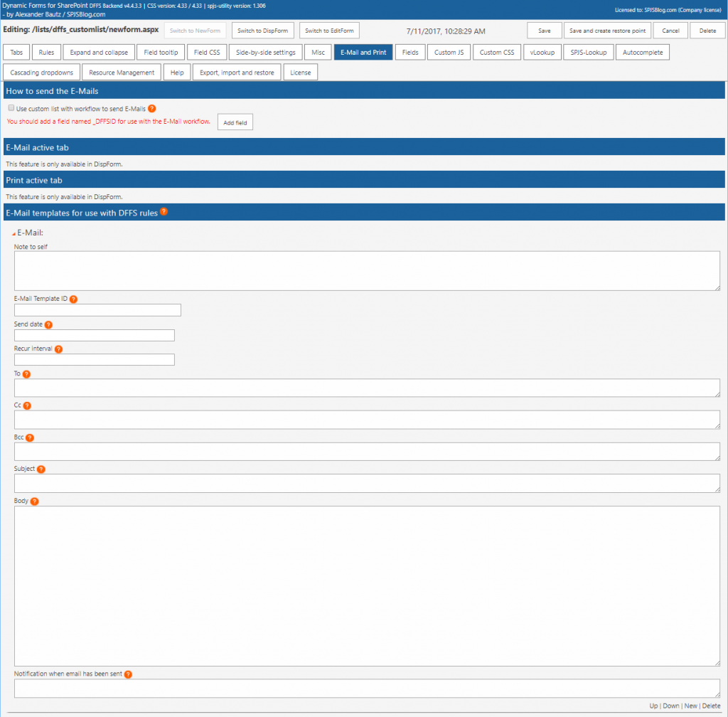Collapse the E-Mail template section triangle

(x=14, y=233)
